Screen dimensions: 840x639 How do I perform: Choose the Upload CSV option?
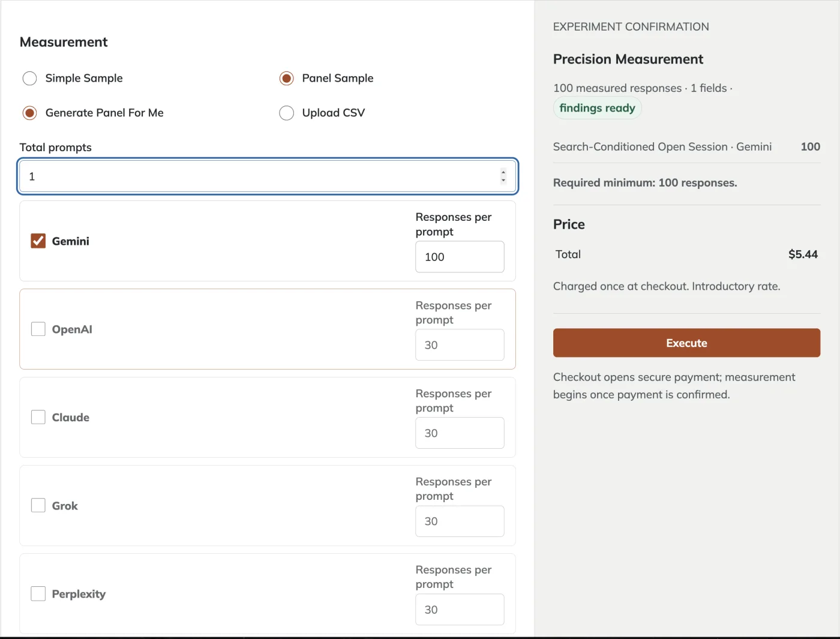click(x=287, y=113)
